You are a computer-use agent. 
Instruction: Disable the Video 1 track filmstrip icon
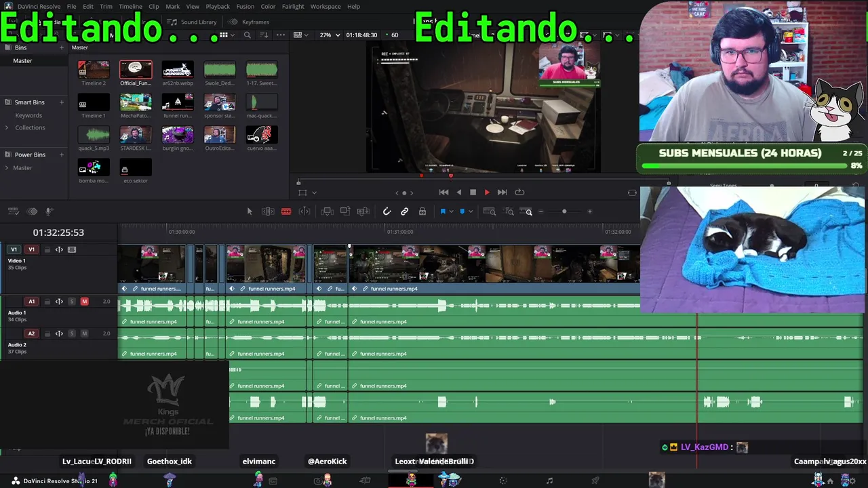tap(72, 249)
